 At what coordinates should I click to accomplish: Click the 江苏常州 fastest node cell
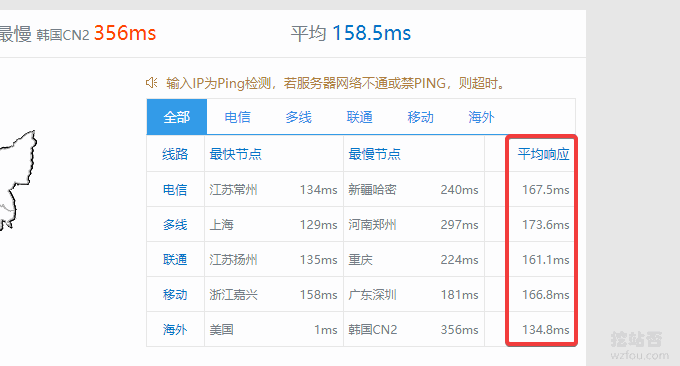tap(233, 190)
